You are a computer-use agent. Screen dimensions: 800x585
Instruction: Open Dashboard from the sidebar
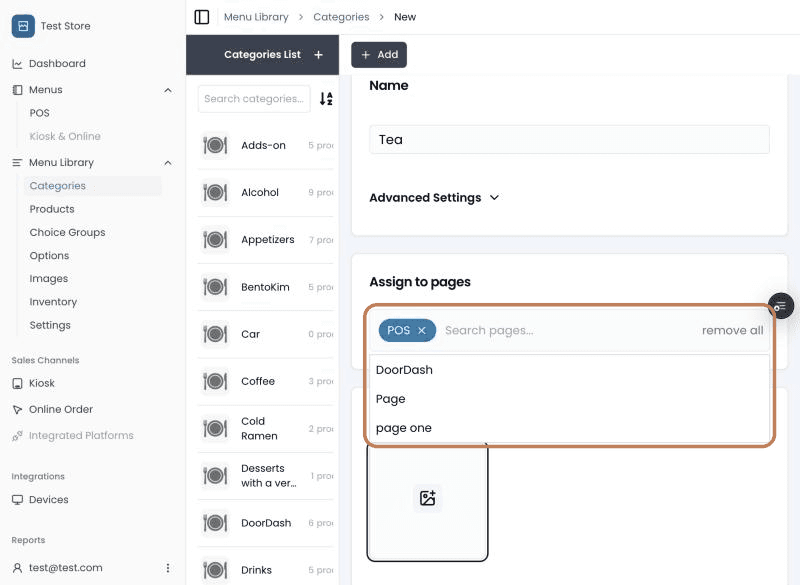click(57, 64)
